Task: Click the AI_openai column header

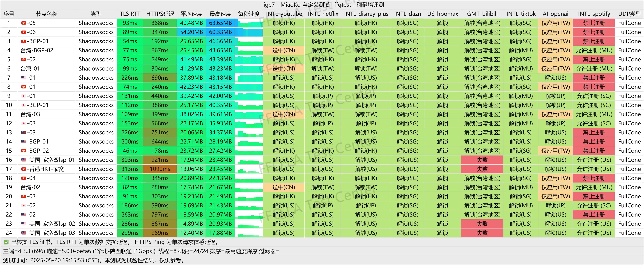Action: click(555, 14)
